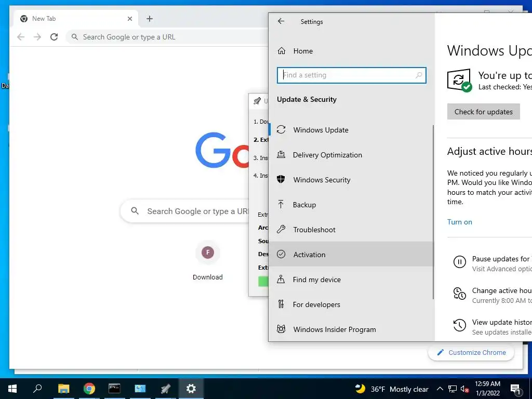
Task: Open File Explorer from the taskbar
Action: pyautogui.click(x=63, y=389)
